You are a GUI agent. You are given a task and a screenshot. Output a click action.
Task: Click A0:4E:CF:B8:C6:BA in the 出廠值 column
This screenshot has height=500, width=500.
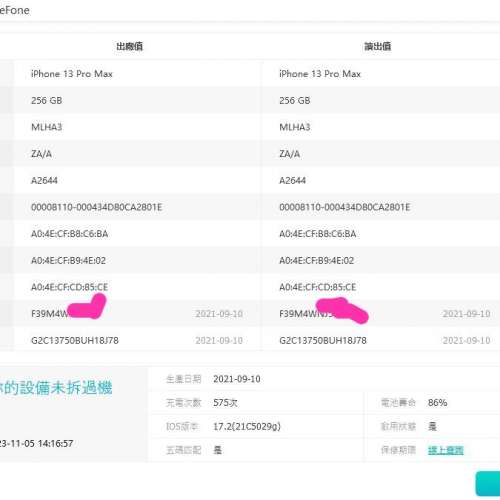(x=69, y=234)
